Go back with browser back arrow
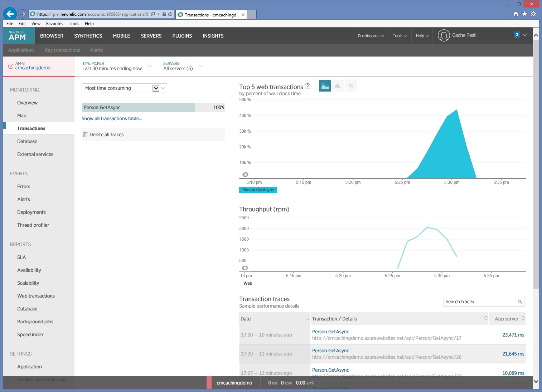 coord(10,14)
